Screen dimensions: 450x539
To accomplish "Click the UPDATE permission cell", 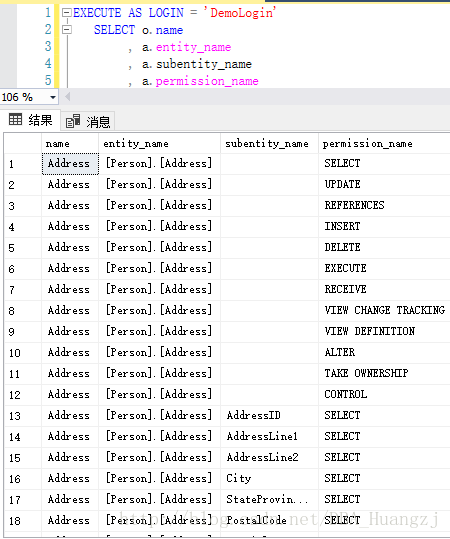I will [384, 185].
